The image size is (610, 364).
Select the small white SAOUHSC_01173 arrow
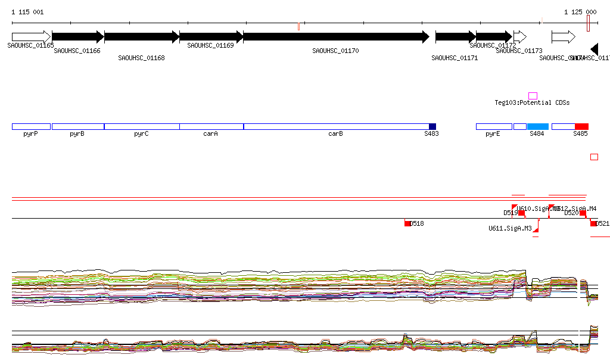(519, 37)
